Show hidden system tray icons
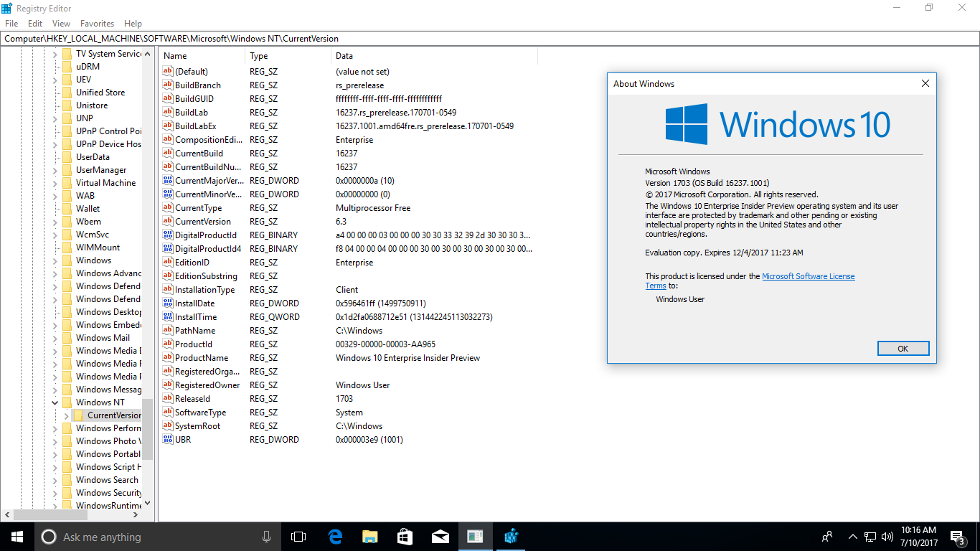980x551 pixels. 853,537
